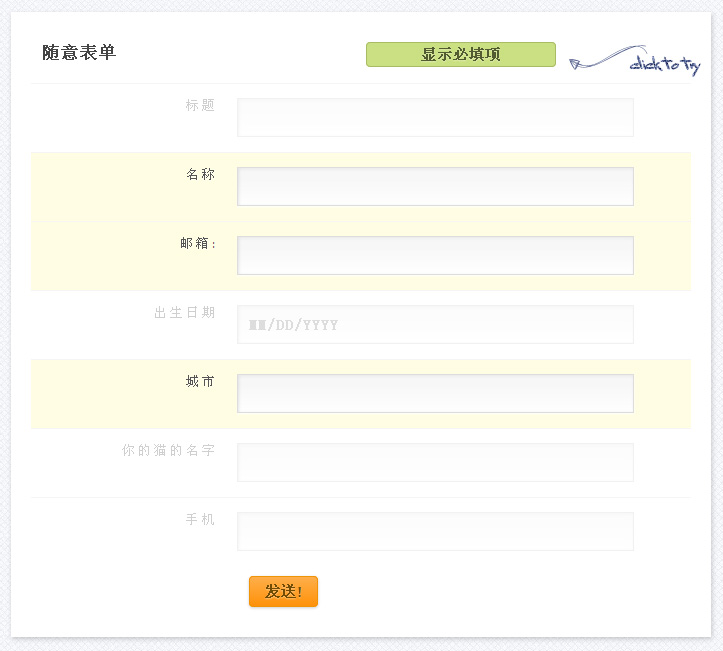Image resolution: width=723 pixels, height=651 pixels.
Task: Click the 出生日期 MM/DD/YYYY date field
Action: point(435,324)
